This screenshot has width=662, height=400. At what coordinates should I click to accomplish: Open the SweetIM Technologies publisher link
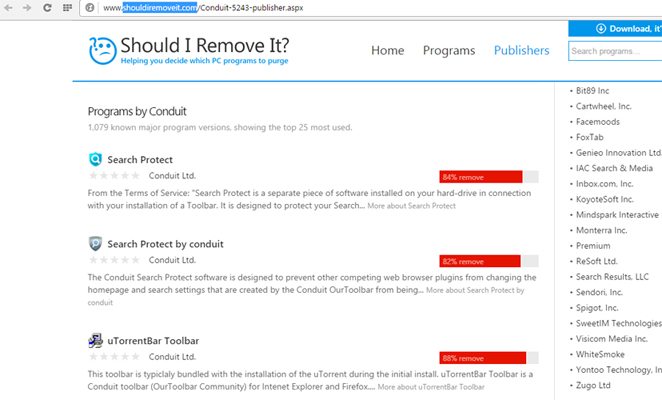tap(619, 324)
